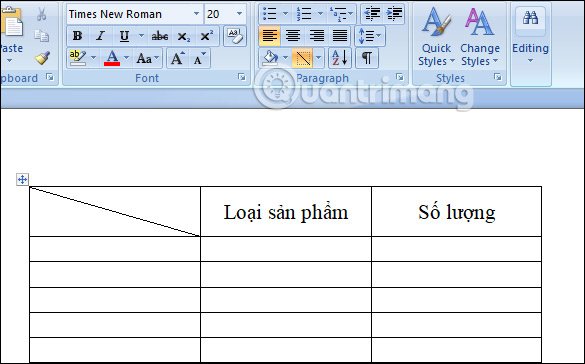This screenshot has height=364, width=585.
Task: Click the Cut scissors icon
Action: (x=41, y=14)
